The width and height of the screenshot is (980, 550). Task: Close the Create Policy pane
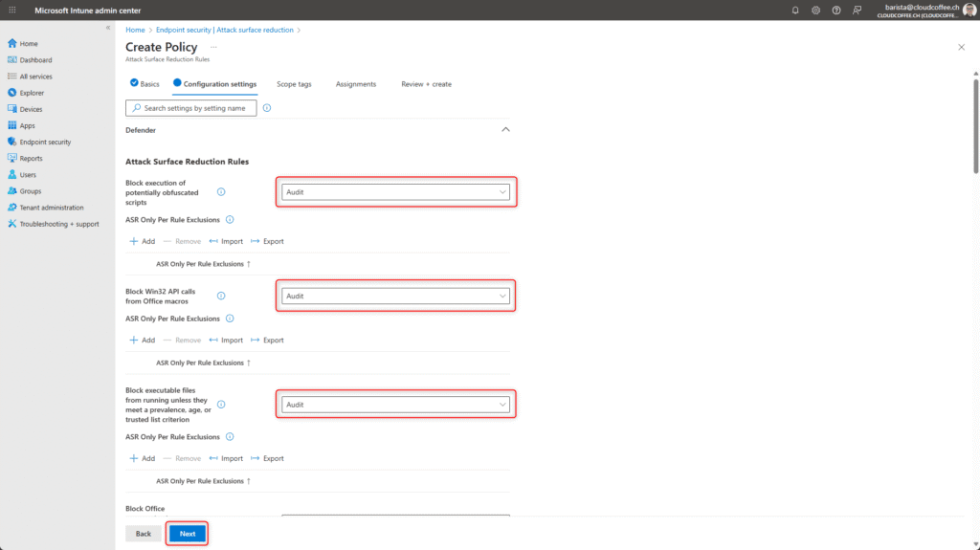tap(961, 46)
